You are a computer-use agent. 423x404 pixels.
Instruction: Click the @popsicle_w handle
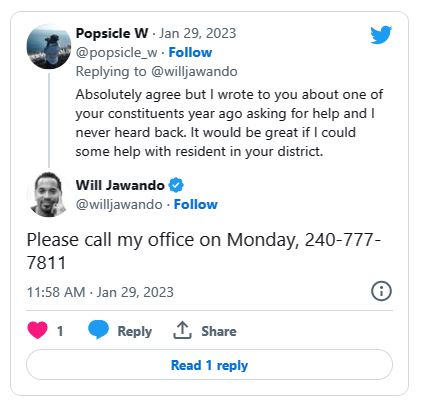point(116,53)
